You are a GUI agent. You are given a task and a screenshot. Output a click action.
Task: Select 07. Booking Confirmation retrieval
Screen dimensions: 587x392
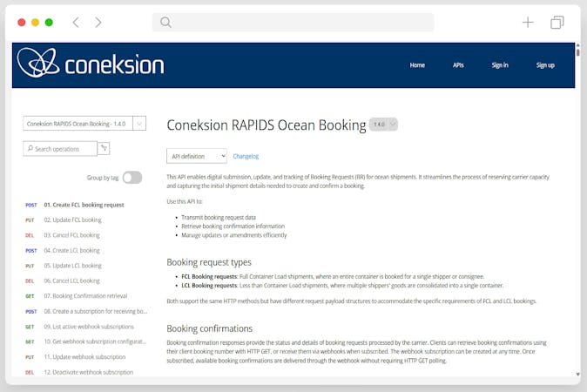coord(85,296)
